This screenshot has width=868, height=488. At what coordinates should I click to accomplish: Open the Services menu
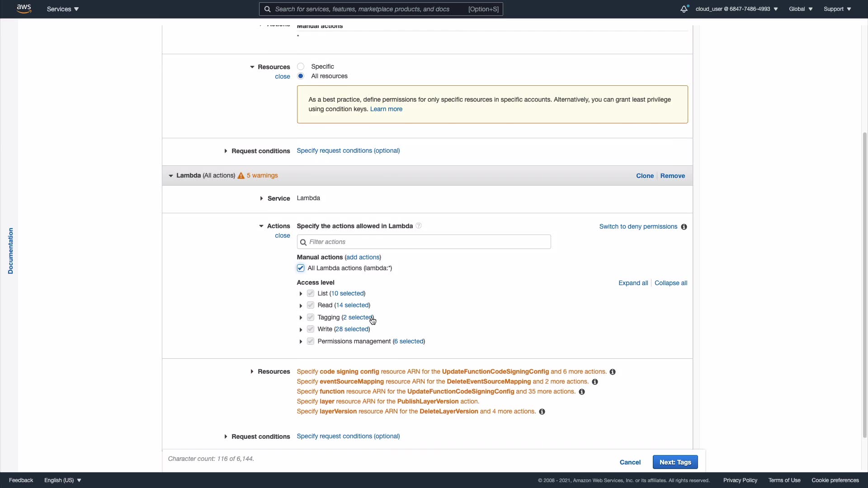pyautogui.click(x=62, y=9)
